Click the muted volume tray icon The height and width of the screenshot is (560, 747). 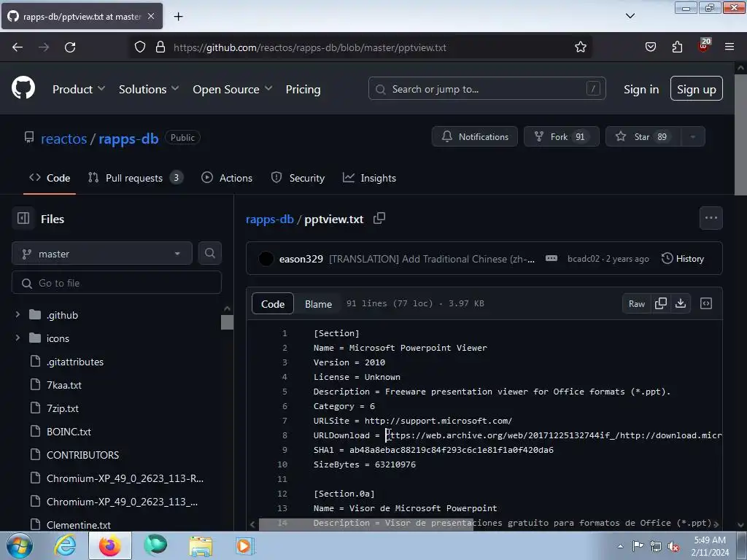[x=673, y=546]
